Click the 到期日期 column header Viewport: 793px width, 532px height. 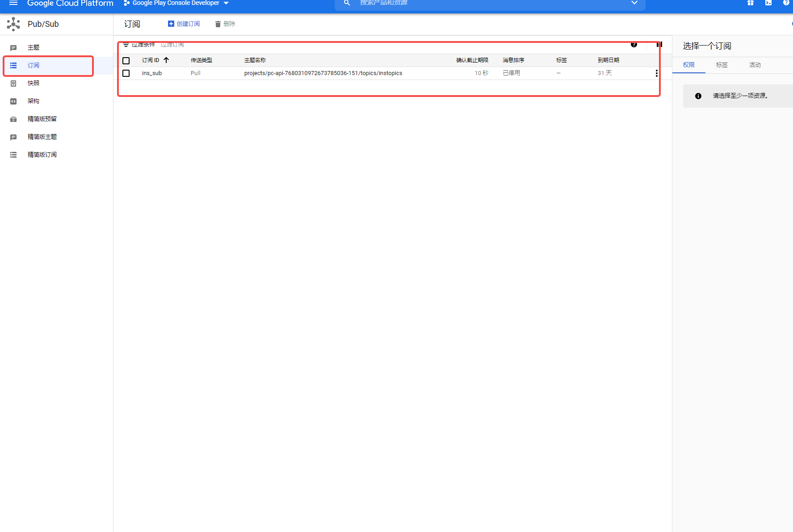point(608,60)
